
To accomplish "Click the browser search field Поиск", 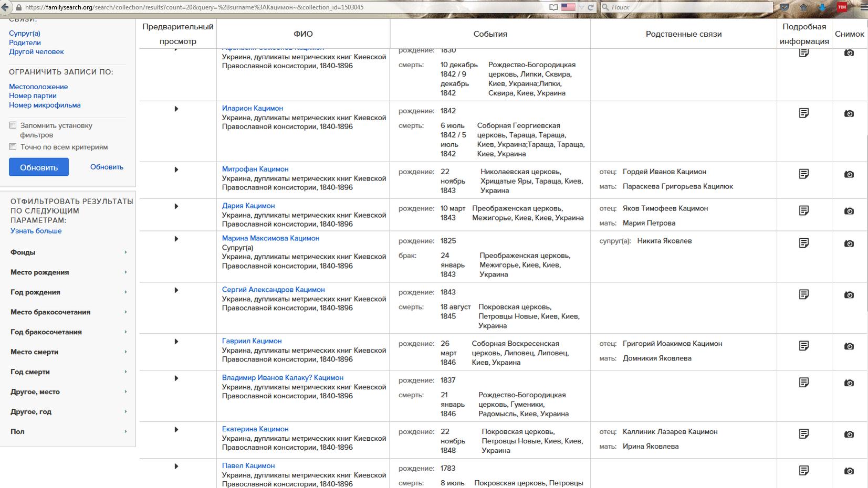I will (686, 7).
